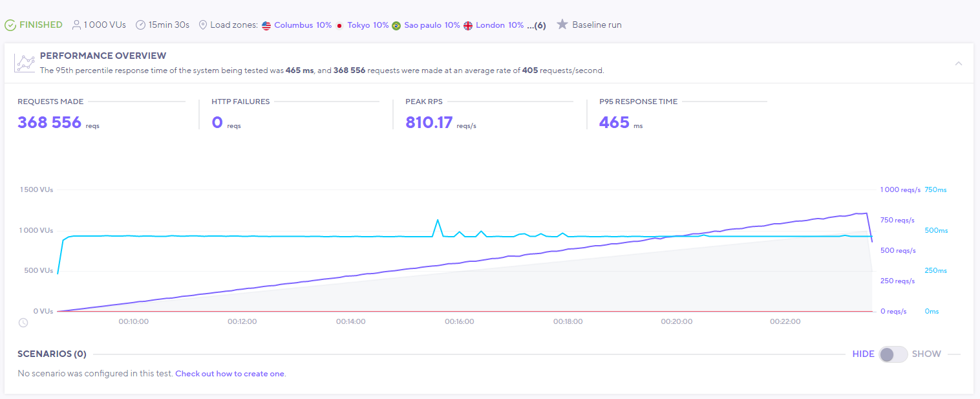This screenshot has width=980, height=399.
Task: Click the 00:22:00 time axis label
Action: click(785, 321)
